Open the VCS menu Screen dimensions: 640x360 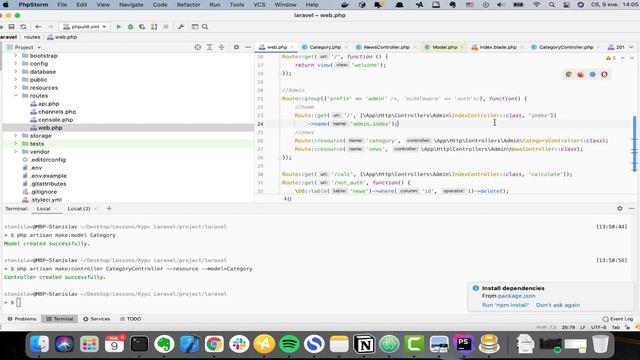(x=259, y=4)
